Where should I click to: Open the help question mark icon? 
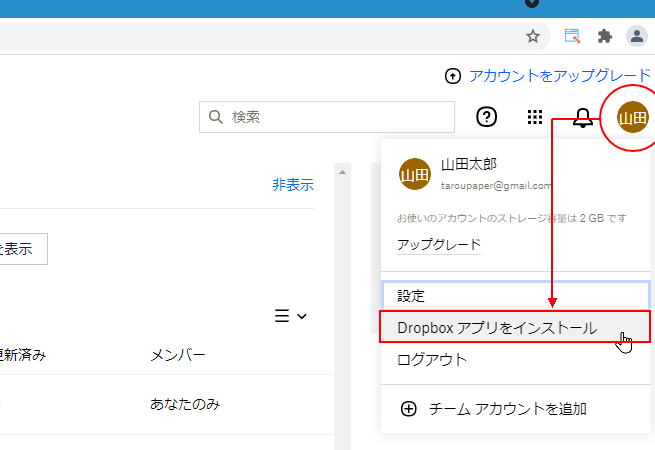(487, 117)
